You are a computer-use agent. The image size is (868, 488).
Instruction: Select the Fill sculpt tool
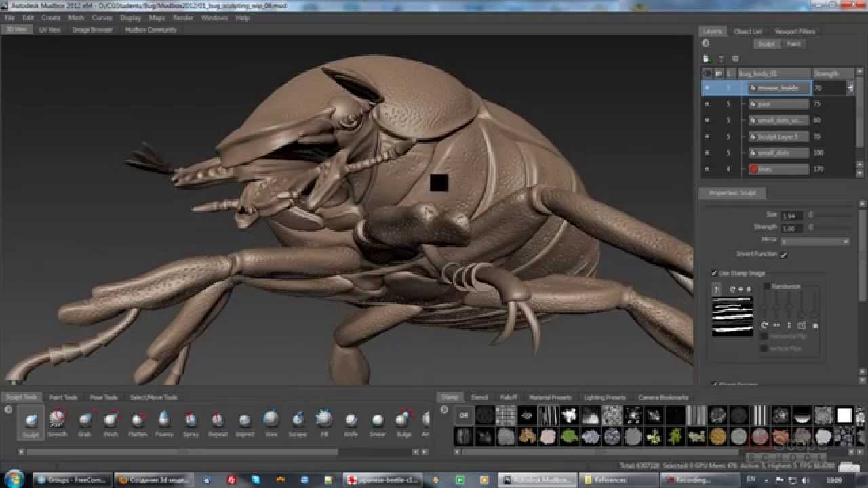click(x=324, y=420)
